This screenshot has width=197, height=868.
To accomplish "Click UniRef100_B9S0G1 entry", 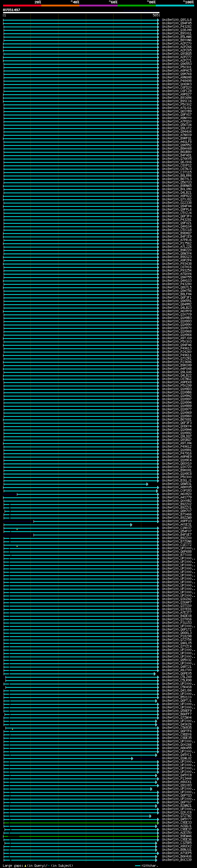I will (x=177, y=33).
